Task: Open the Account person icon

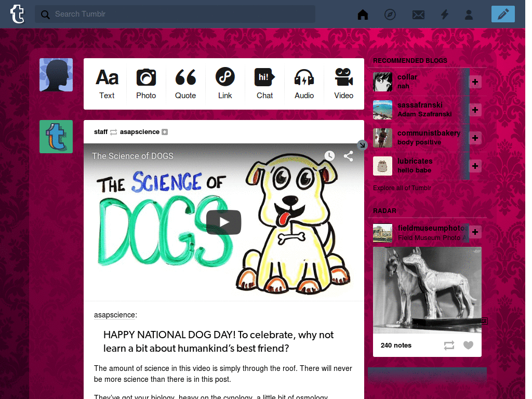Action: tap(469, 14)
